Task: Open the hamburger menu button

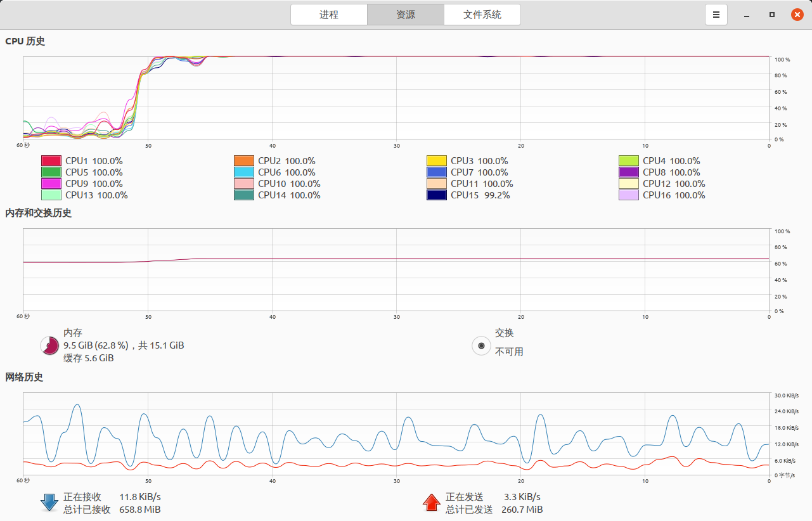Action: tap(716, 15)
